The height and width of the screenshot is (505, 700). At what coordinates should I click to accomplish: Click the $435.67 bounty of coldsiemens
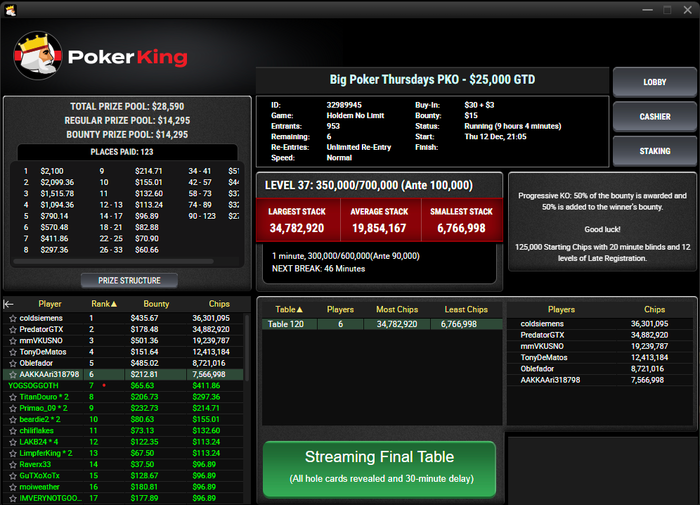pyautogui.click(x=144, y=318)
